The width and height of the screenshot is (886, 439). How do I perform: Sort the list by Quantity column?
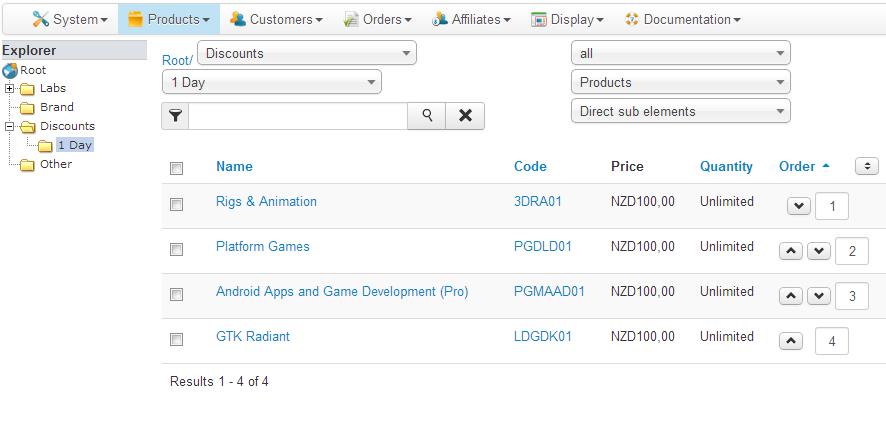(726, 167)
